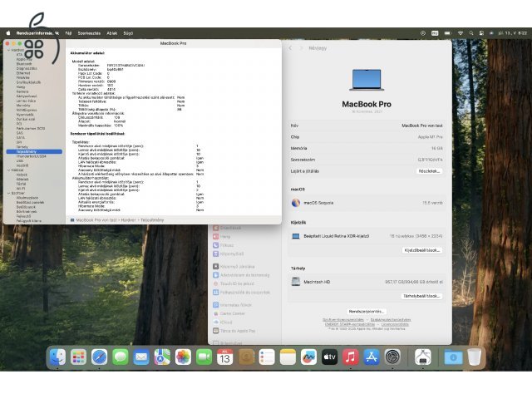Open Touch ID és jelszó in Settings sidebar

234,283
